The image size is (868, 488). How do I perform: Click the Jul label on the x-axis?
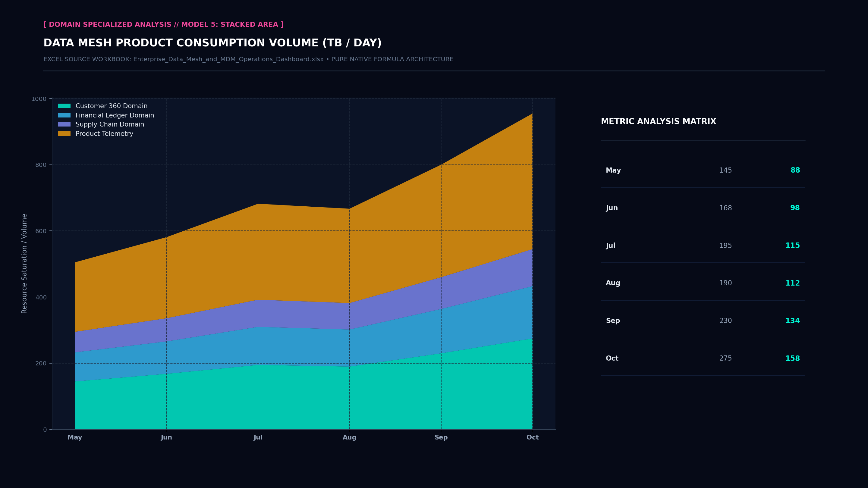[x=258, y=437]
